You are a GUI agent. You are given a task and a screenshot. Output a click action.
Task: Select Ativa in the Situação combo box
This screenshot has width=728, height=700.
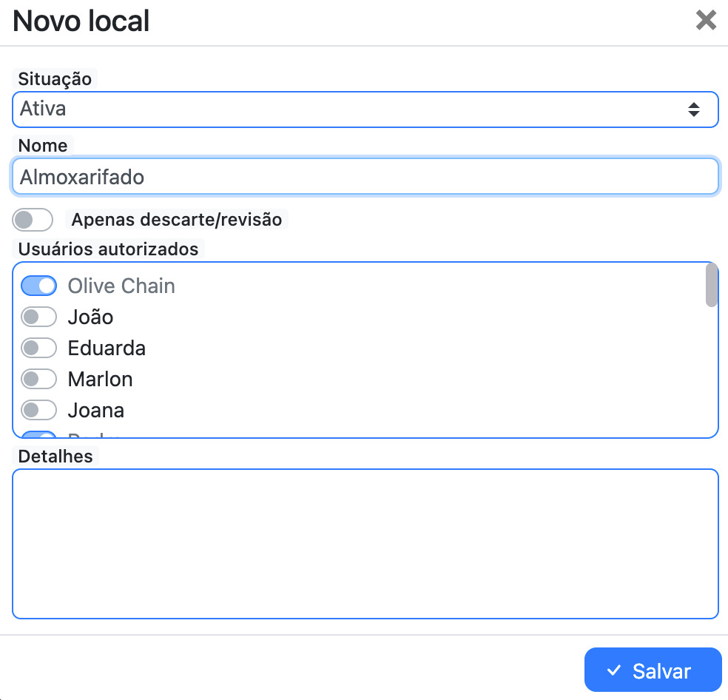pos(365,109)
